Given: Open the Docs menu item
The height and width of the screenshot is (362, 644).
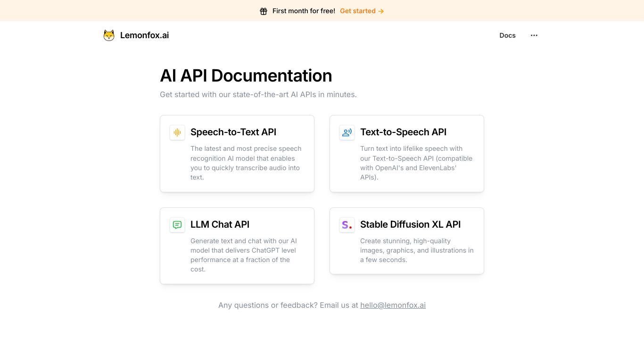Looking at the screenshot, I should [x=507, y=35].
